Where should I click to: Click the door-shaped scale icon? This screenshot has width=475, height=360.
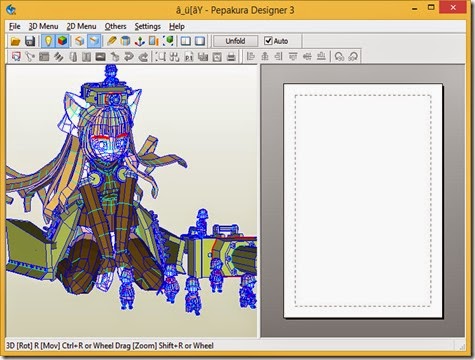153,41
